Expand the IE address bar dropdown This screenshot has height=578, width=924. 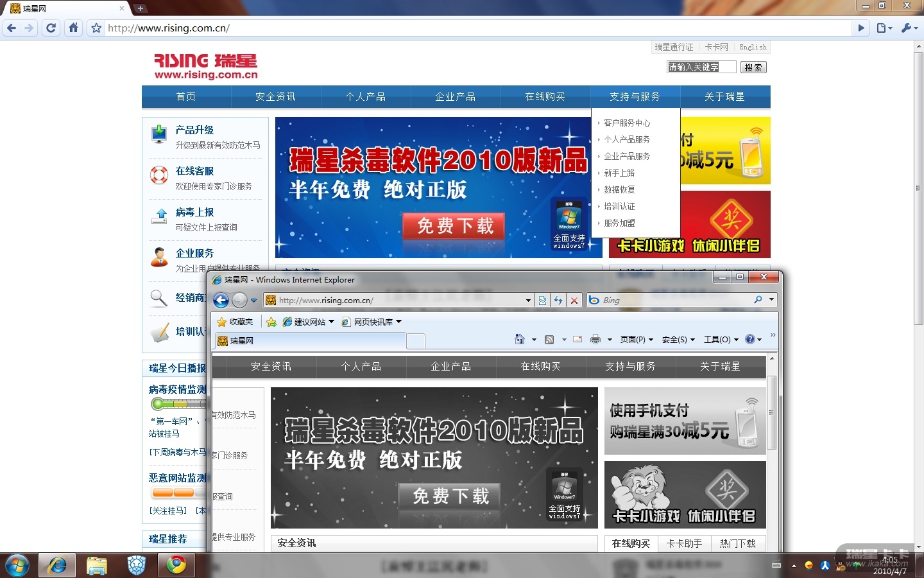528,300
